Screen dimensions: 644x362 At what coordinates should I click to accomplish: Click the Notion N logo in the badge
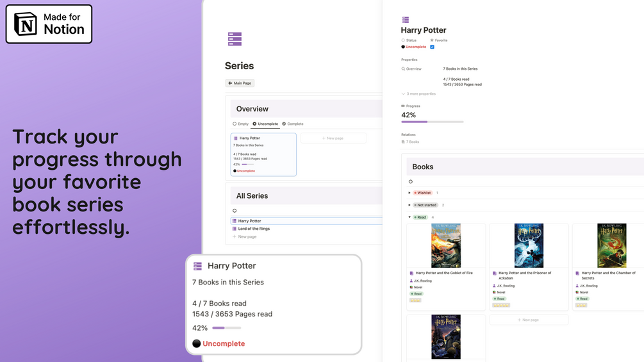[26, 24]
